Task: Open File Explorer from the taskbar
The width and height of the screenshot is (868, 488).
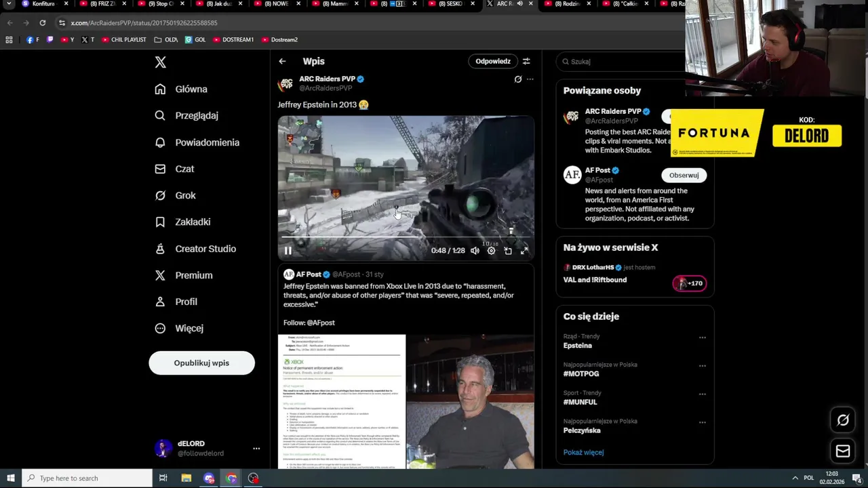Action: point(186,479)
